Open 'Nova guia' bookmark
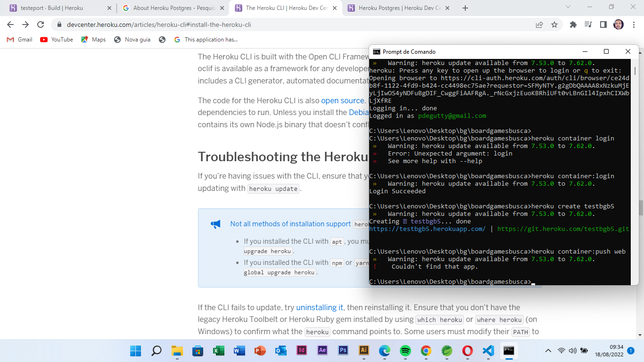The image size is (644, 362). click(x=132, y=40)
